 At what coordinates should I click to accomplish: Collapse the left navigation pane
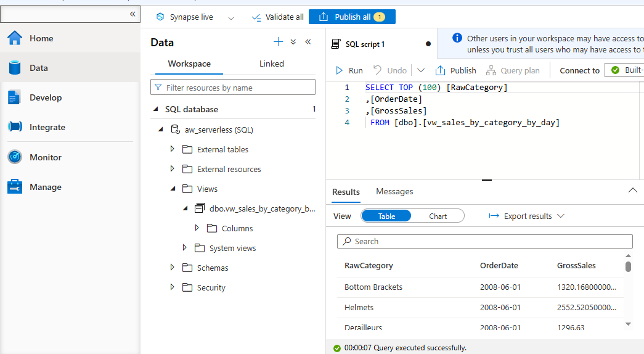pos(132,14)
